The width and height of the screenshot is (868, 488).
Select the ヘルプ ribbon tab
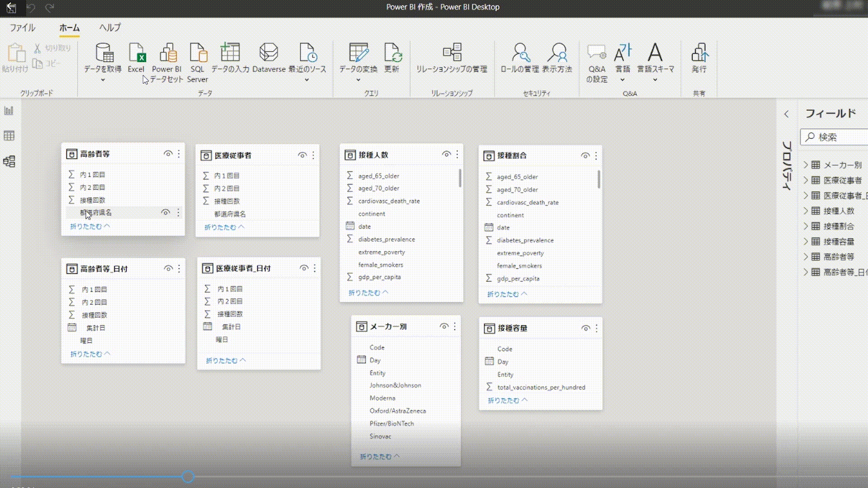coord(110,28)
